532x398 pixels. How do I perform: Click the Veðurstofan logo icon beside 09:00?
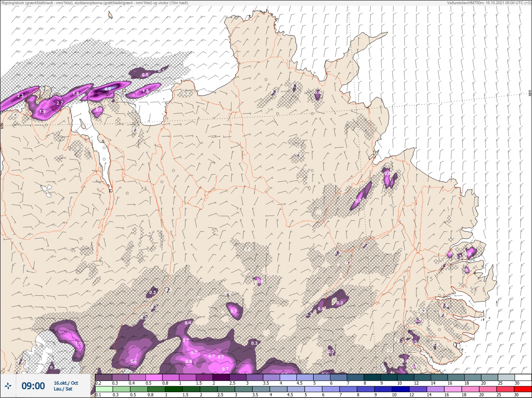tap(8, 386)
